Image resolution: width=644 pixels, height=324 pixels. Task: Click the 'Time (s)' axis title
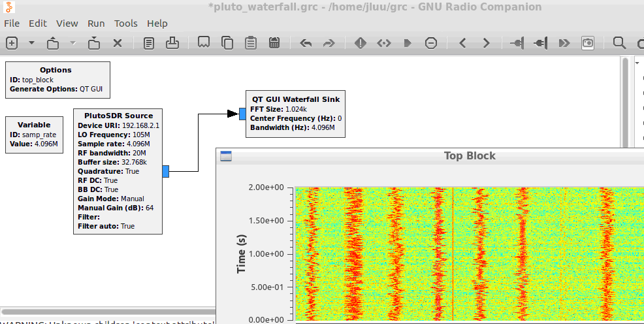241,253
